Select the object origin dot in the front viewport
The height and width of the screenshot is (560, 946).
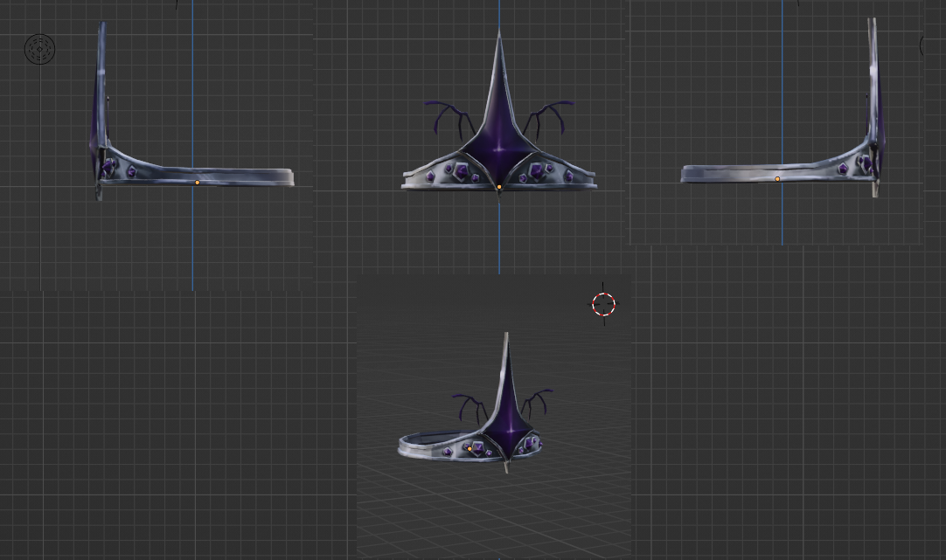pyautogui.click(x=499, y=186)
